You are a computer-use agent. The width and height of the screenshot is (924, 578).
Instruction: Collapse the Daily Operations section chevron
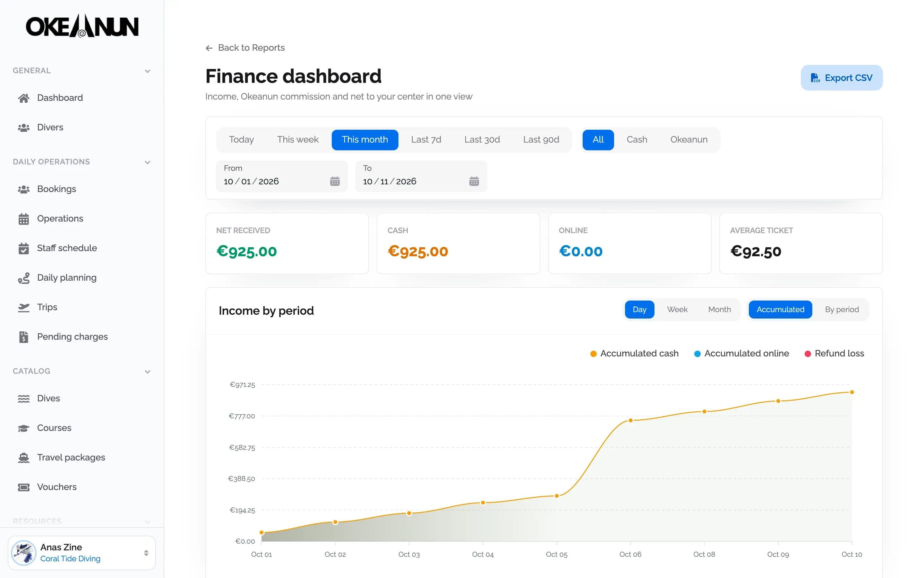tap(147, 162)
